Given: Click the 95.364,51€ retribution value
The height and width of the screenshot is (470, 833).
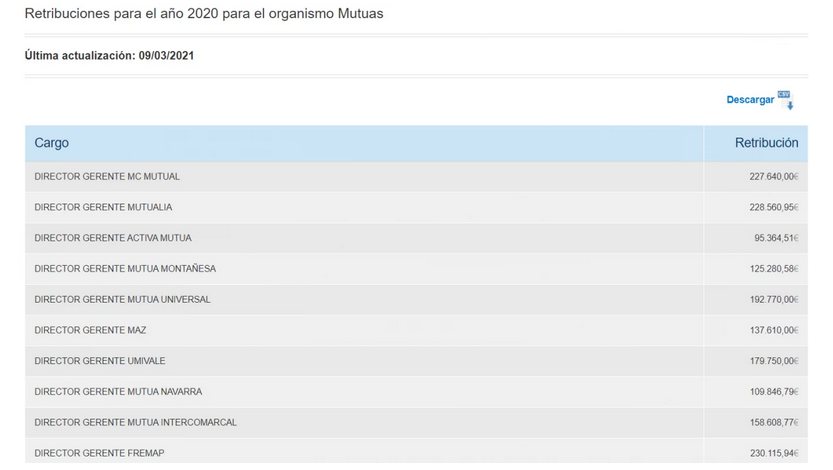Looking at the screenshot, I should (x=776, y=238).
